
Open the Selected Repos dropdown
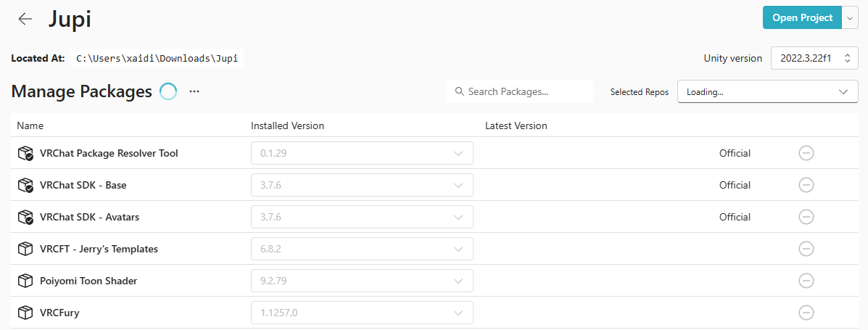767,92
